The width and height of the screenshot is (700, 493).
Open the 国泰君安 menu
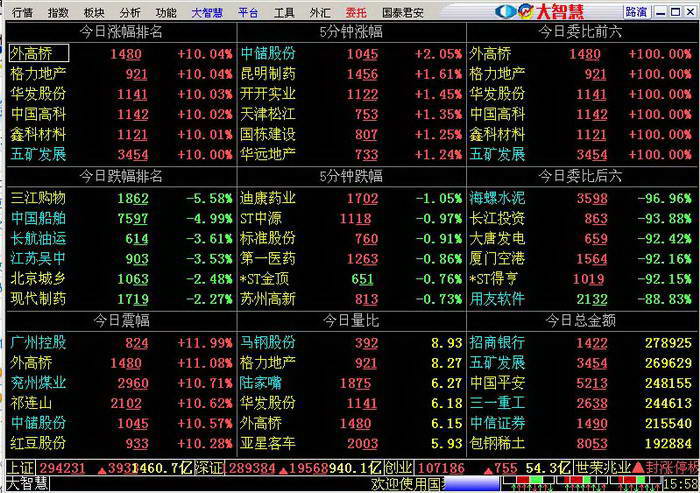[x=403, y=13]
